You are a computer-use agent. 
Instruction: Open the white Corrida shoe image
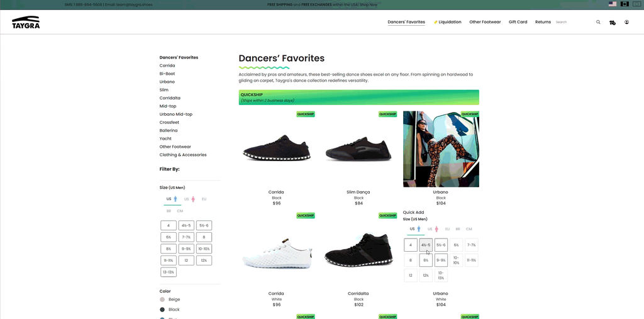click(277, 251)
